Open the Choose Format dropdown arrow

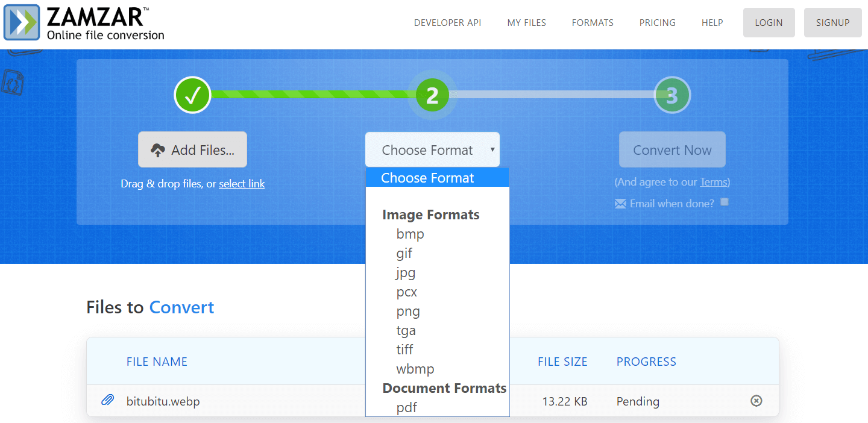(x=493, y=149)
